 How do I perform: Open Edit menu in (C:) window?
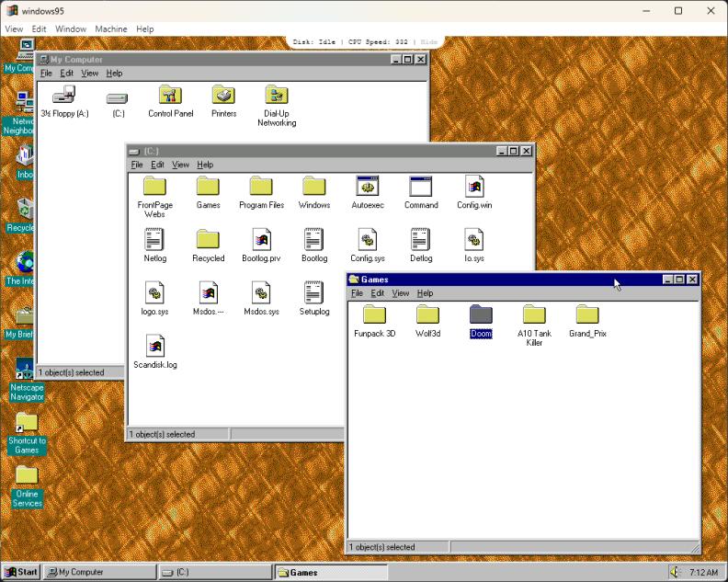pos(157,165)
